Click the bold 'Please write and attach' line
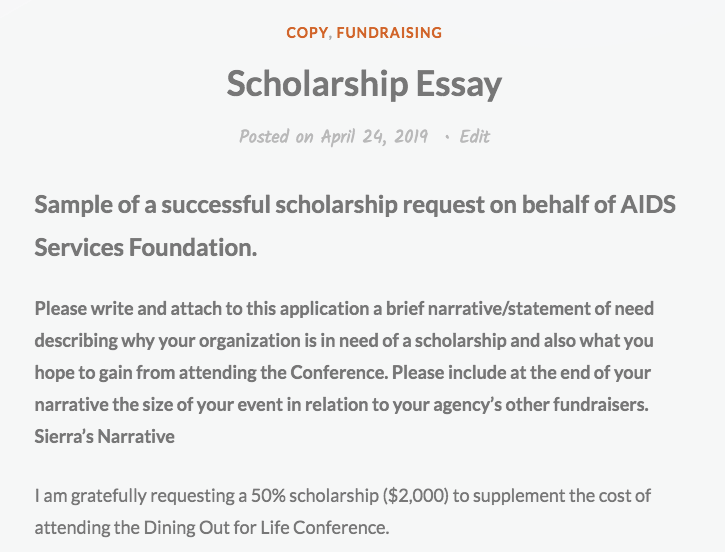This screenshot has height=552, width=725. tap(130, 308)
